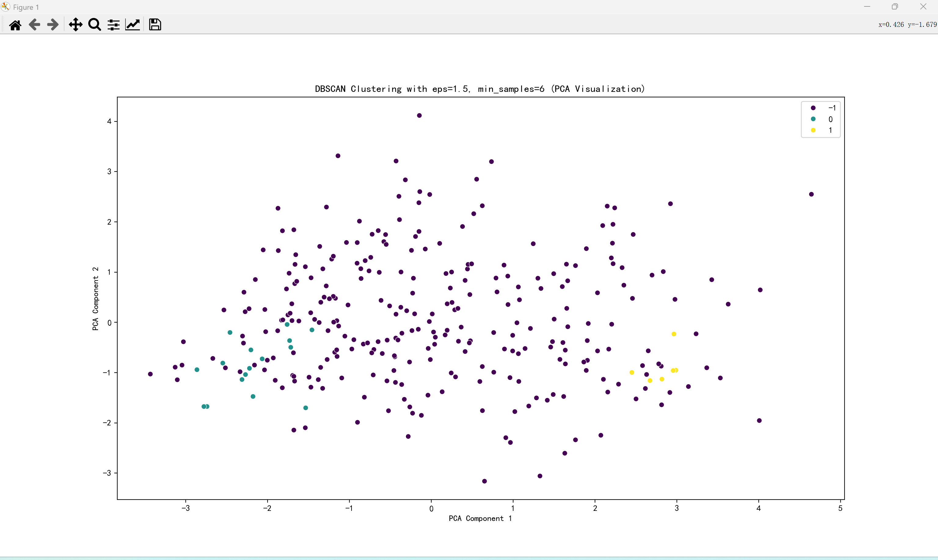Open Edit axis and curve parameters
Image resolution: width=938 pixels, height=560 pixels.
pos(133,25)
